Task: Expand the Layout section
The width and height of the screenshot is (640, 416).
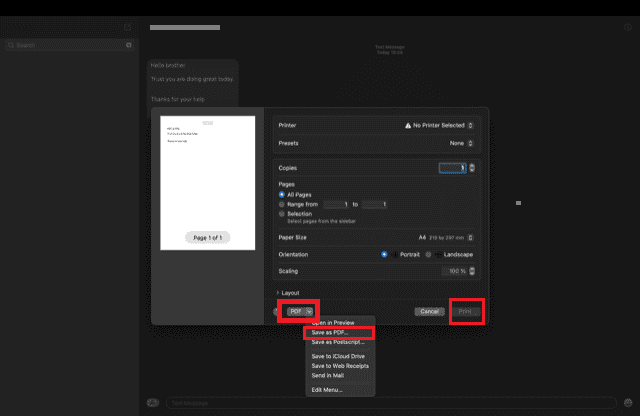Action: point(276,292)
